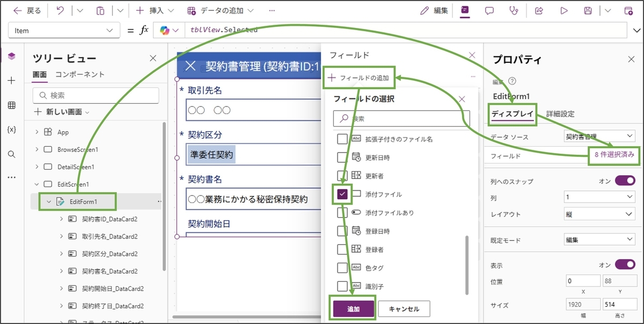Viewport: 644px width, 324px height.
Task: Check the 更新日時 checkbox
Action: (342, 157)
